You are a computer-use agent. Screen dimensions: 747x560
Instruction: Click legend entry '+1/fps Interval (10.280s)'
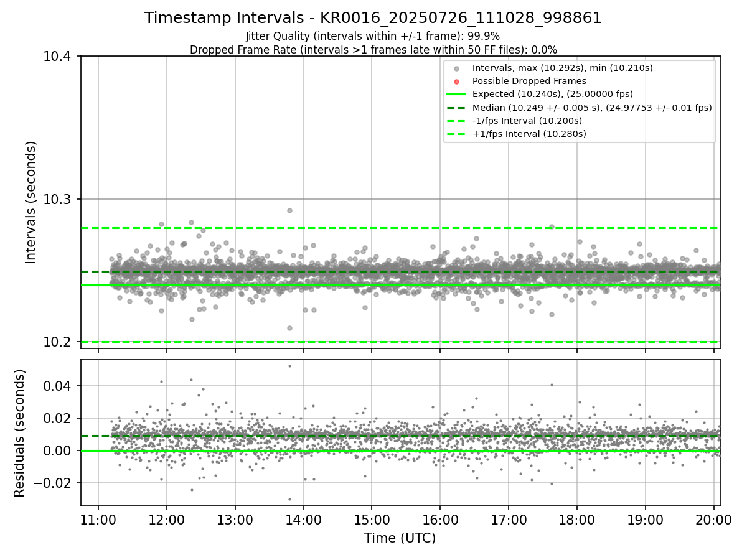(x=529, y=134)
